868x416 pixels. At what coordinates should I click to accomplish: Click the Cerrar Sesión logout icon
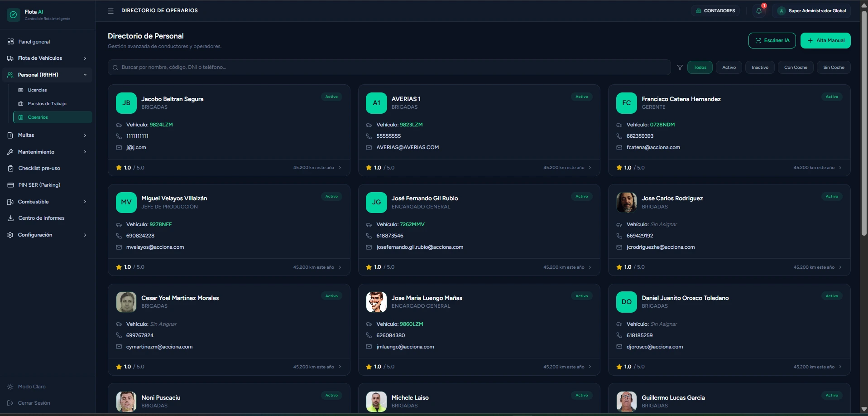pos(10,403)
